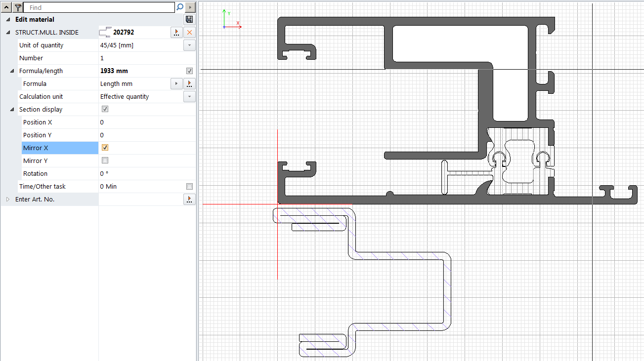The width and height of the screenshot is (644, 361).
Task: Open the formula editor browse button
Action: [x=189, y=83]
